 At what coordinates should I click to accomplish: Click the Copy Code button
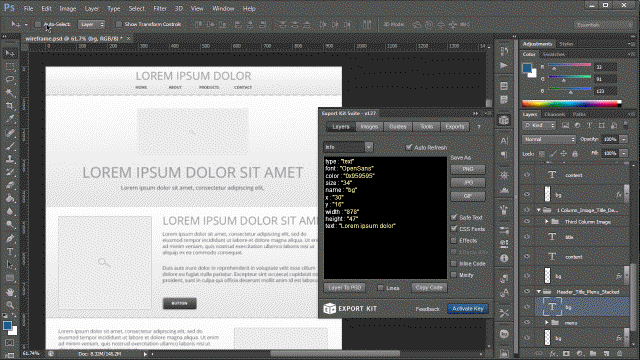click(429, 288)
